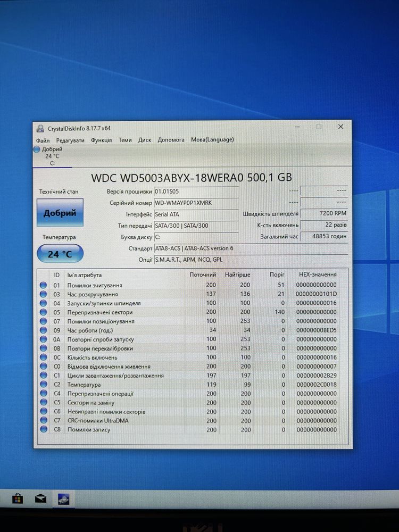
Task: Click status circle for 04 Запуски/зупинки шпинделя
Action: [x=43, y=303]
